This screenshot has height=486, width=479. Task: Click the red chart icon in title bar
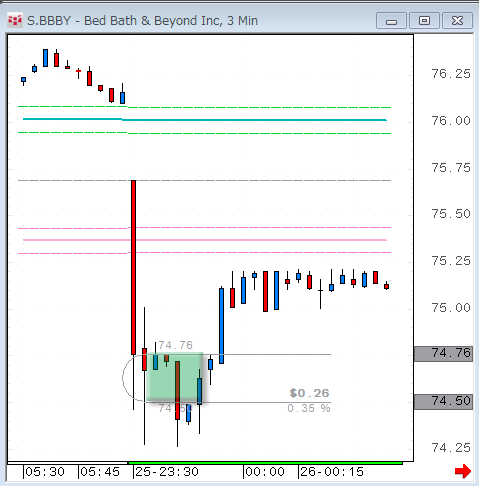(x=15, y=21)
